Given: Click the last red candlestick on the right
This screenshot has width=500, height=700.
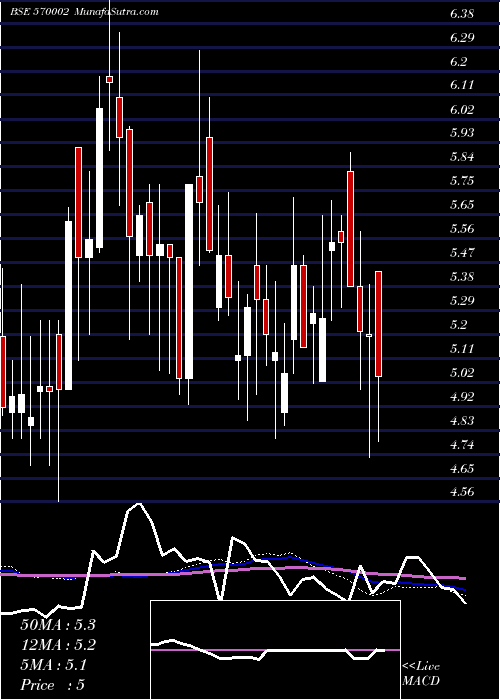Looking at the screenshot, I should click(378, 324).
